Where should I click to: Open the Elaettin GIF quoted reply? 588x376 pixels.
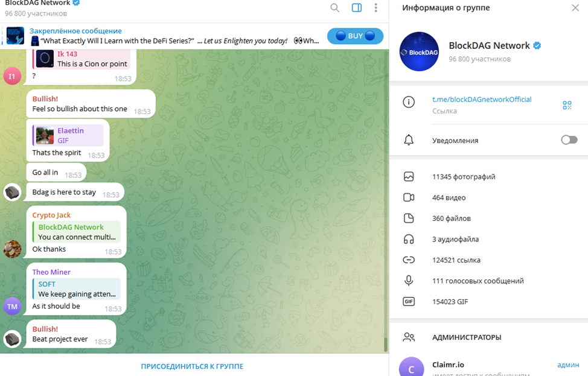[68, 135]
